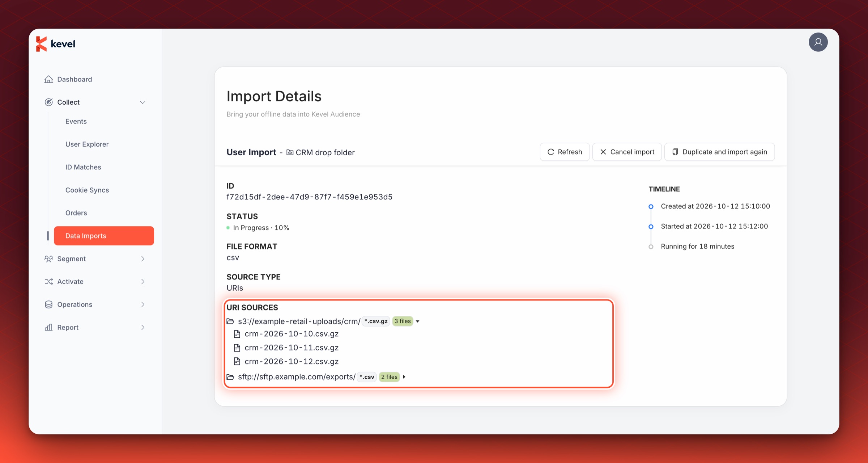This screenshot has width=868, height=463.
Task: Collapse the Collect menu chevron
Action: [x=142, y=102]
